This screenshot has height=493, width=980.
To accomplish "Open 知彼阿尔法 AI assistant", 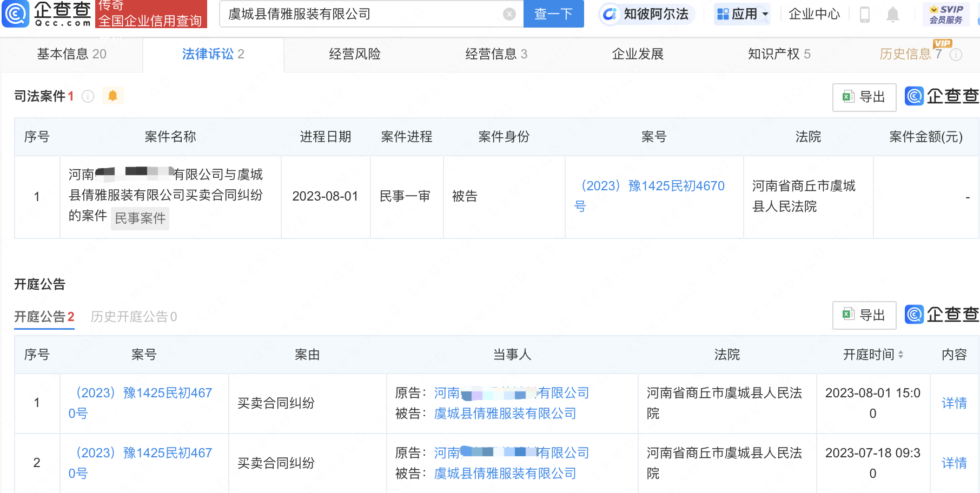I will 646,14.
